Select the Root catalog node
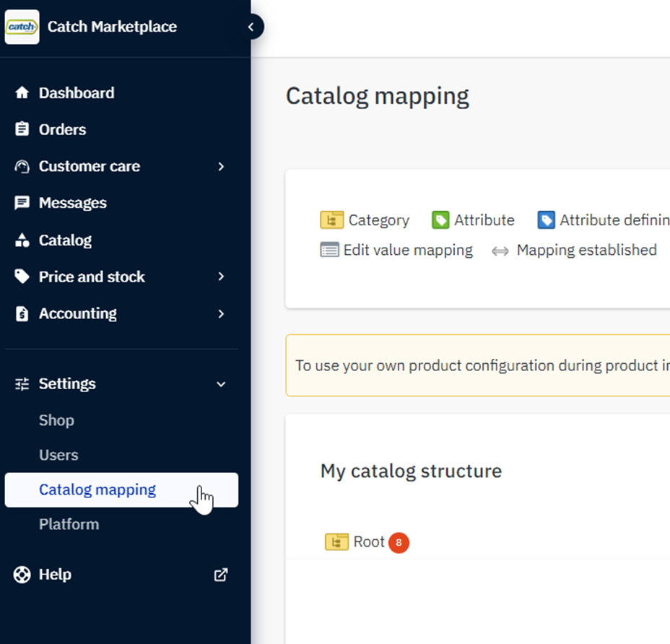This screenshot has height=644, width=670. pos(370,541)
